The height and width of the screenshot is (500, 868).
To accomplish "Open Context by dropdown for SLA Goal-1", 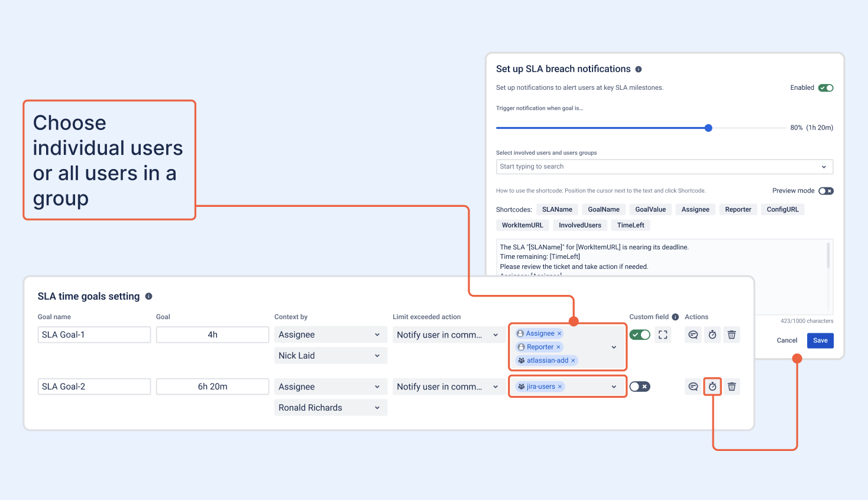I will coord(331,335).
